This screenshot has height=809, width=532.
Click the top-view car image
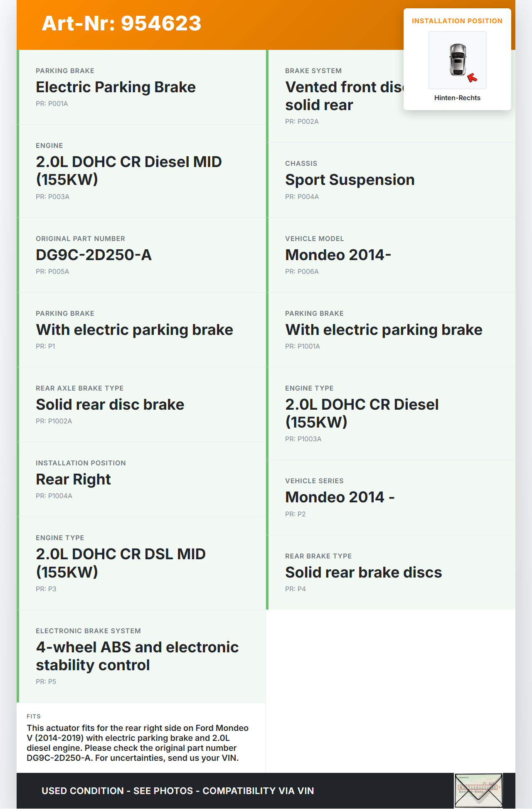457,59
